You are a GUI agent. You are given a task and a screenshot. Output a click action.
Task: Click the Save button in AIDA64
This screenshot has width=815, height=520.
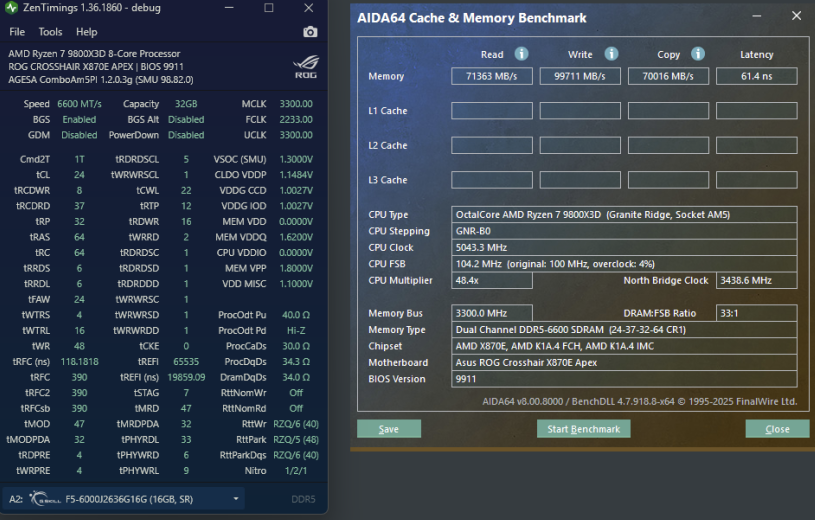pos(389,429)
